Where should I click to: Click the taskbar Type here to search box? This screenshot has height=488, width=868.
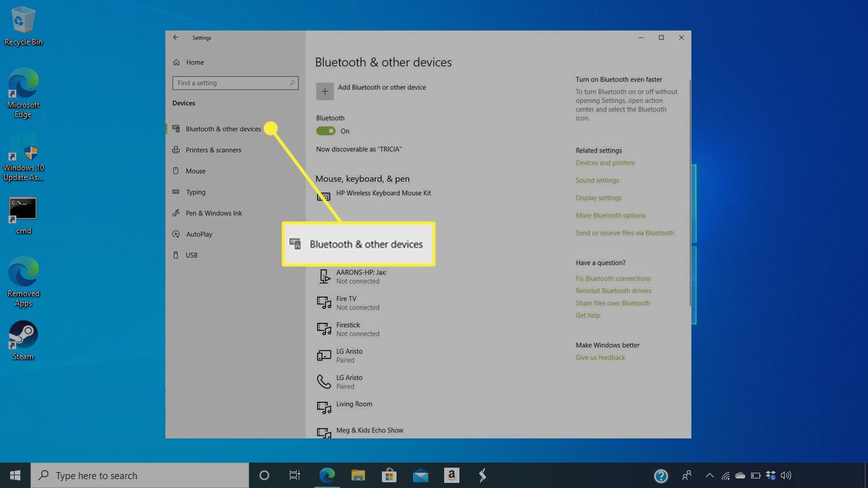coord(140,475)
